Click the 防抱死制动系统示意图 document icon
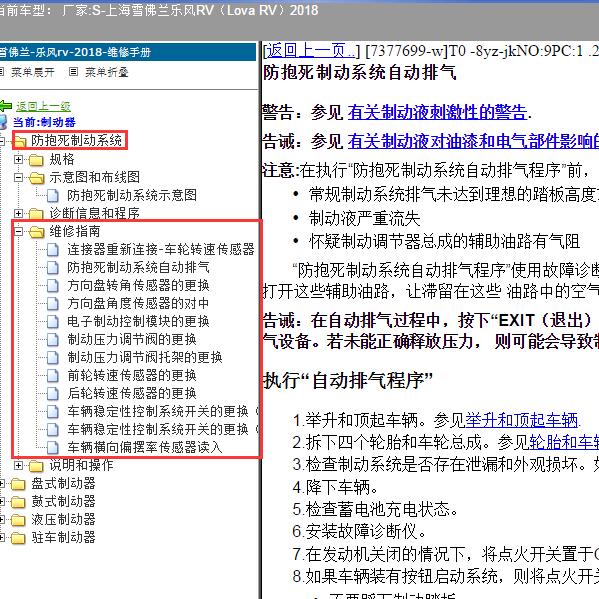 tap(53, 196)
